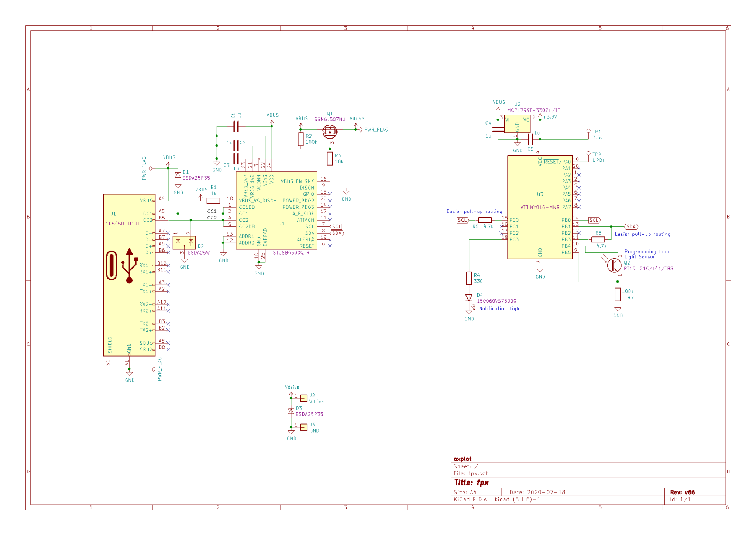Click resistor R4 330 symbol
This screenshot has width=756, height=535.
click(x=469, y=278)
